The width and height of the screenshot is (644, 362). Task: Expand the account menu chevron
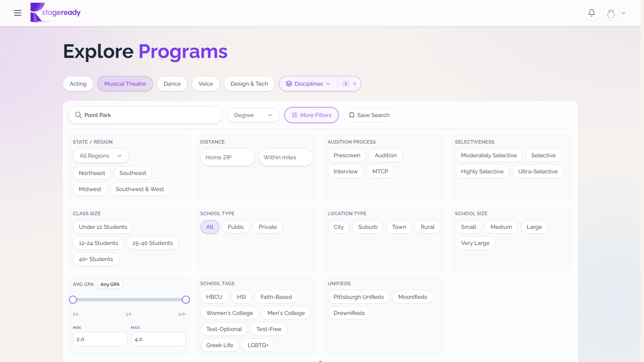[x=623, y=13]
